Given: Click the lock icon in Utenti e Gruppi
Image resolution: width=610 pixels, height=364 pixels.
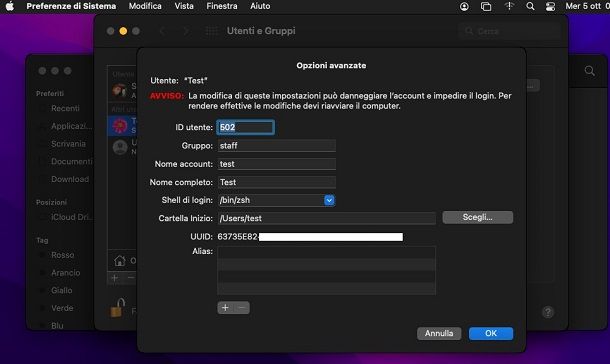Looking at the screenshot, I should pyautogui.click(x=117, y=308).
